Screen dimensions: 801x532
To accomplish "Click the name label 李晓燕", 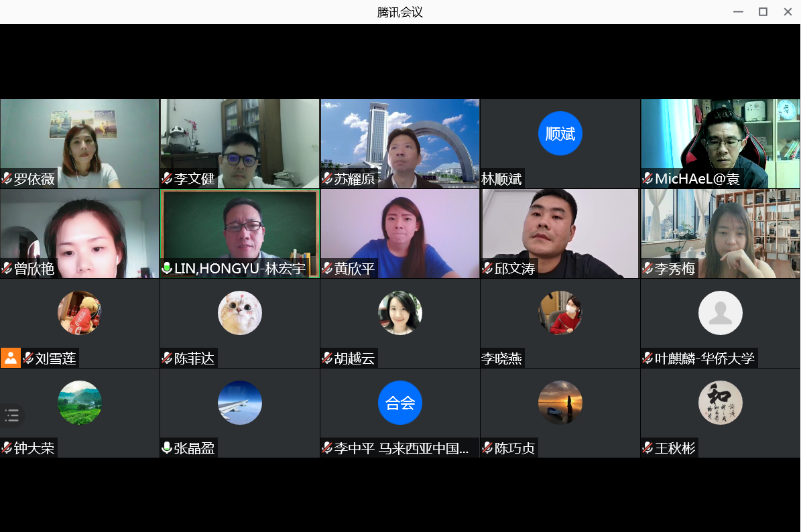I will click(501, 358).
